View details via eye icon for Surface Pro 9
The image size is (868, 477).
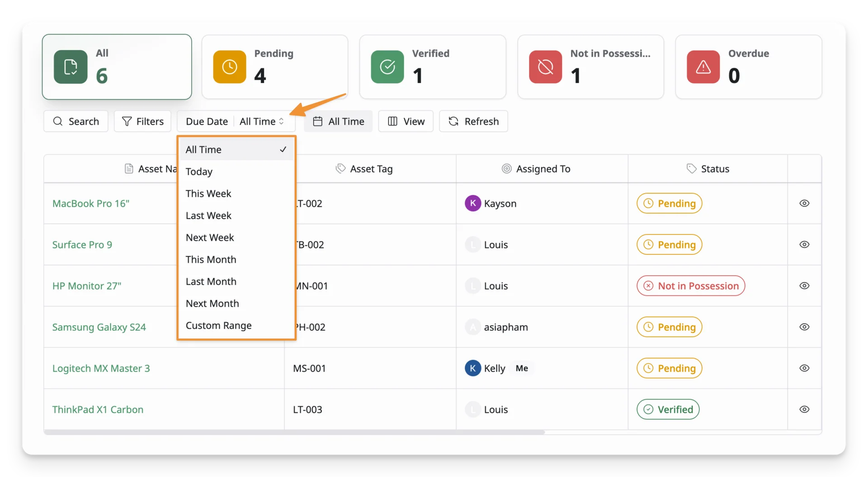coord(804,244)
